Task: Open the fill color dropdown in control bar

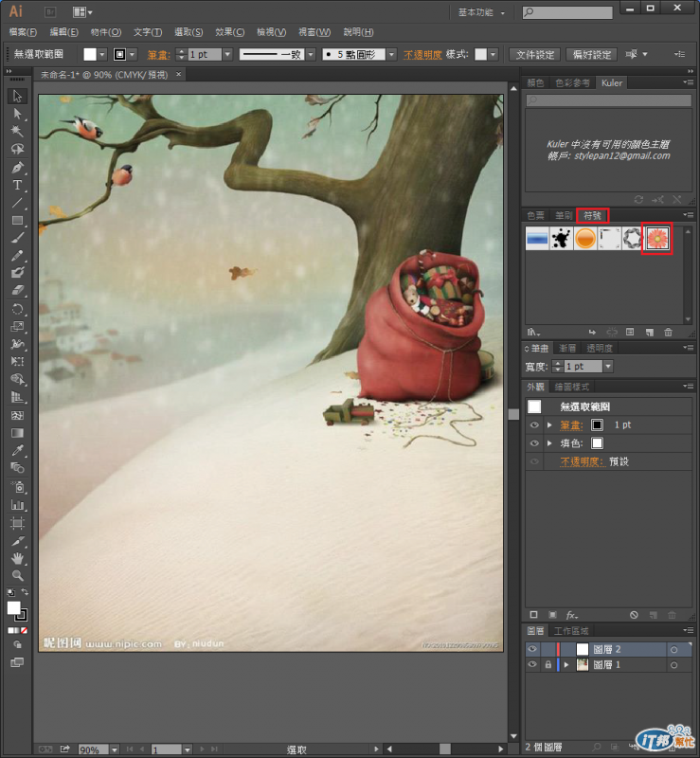Action: tap(102, 55)
